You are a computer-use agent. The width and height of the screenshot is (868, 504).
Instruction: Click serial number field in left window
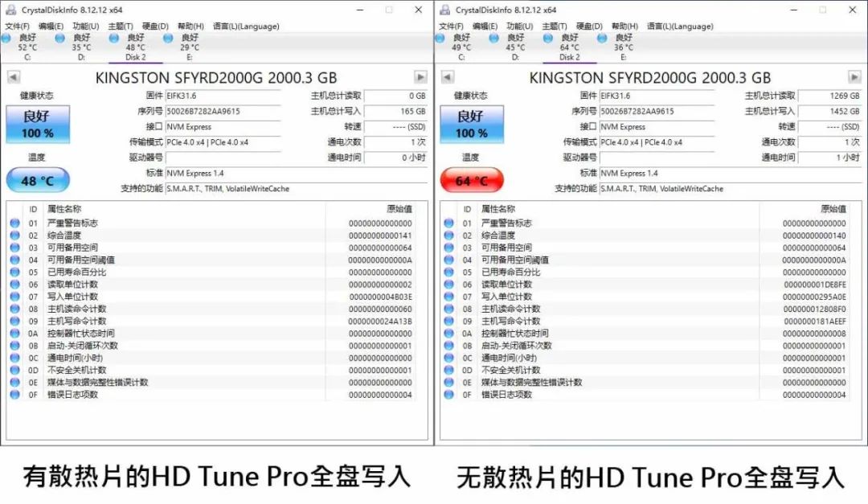223,111
